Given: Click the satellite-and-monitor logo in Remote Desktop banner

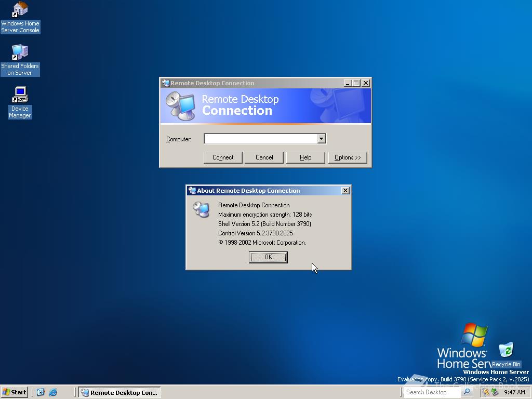Looking at the screenshot, I should tap(181, 106).
